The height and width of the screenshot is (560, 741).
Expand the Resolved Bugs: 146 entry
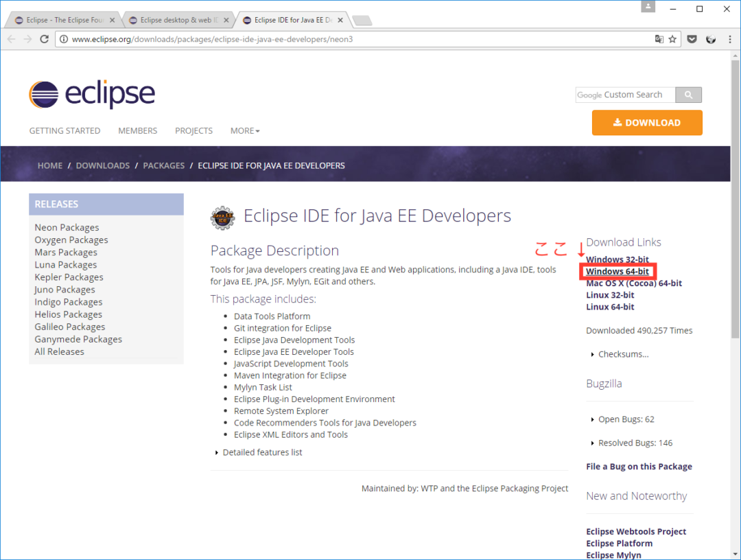[632, 443]
